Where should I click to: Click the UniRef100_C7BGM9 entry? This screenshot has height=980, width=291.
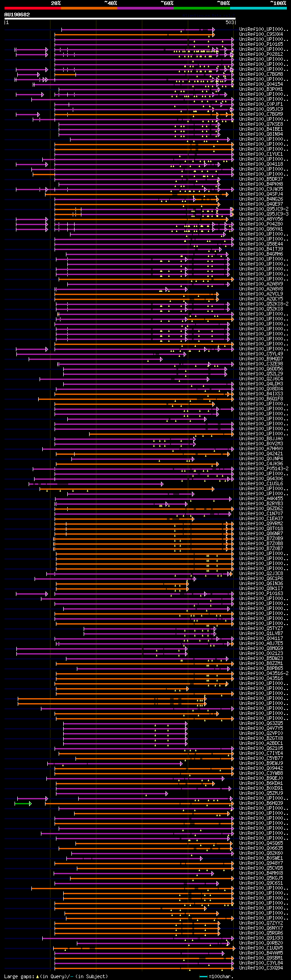[261, 114]
